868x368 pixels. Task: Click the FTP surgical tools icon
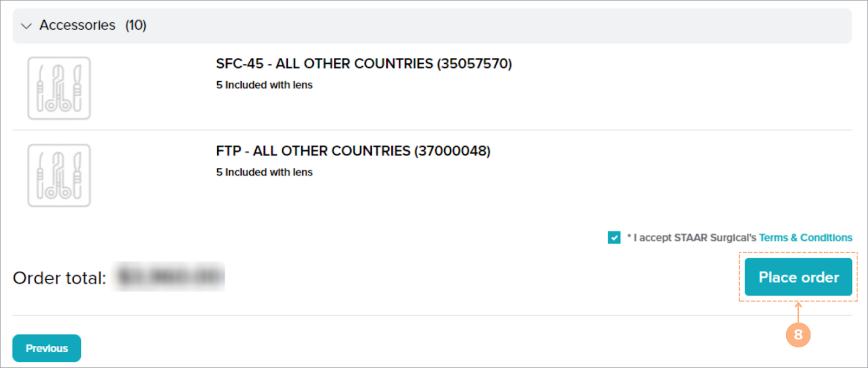pos(59,175)
